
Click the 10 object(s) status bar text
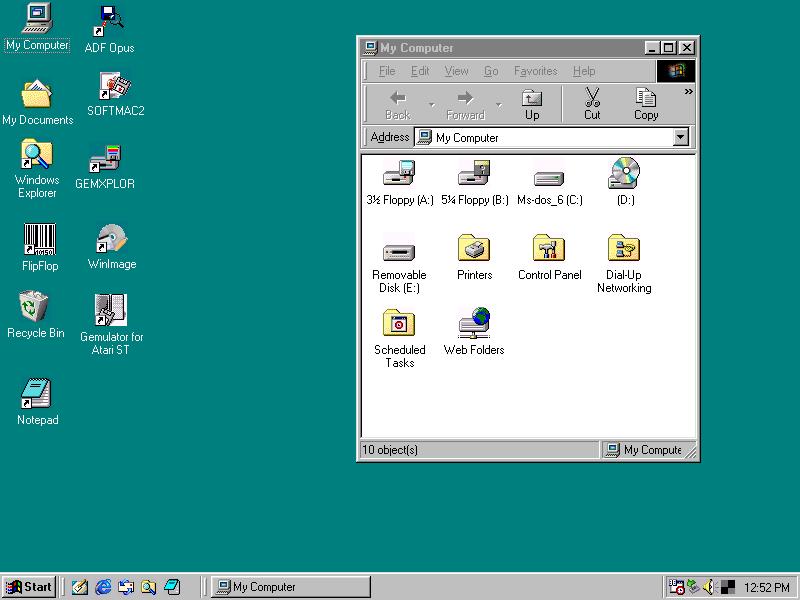tap(390, 450)
